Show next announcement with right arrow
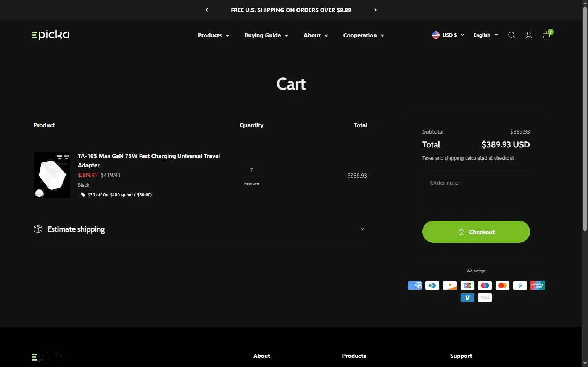588x367 pixels. tap(375, 10)
